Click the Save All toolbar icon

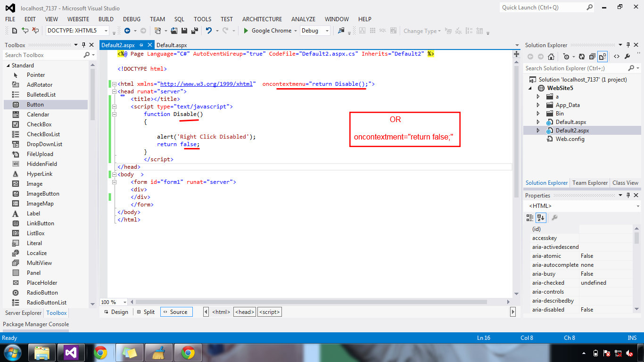[194, 31]
